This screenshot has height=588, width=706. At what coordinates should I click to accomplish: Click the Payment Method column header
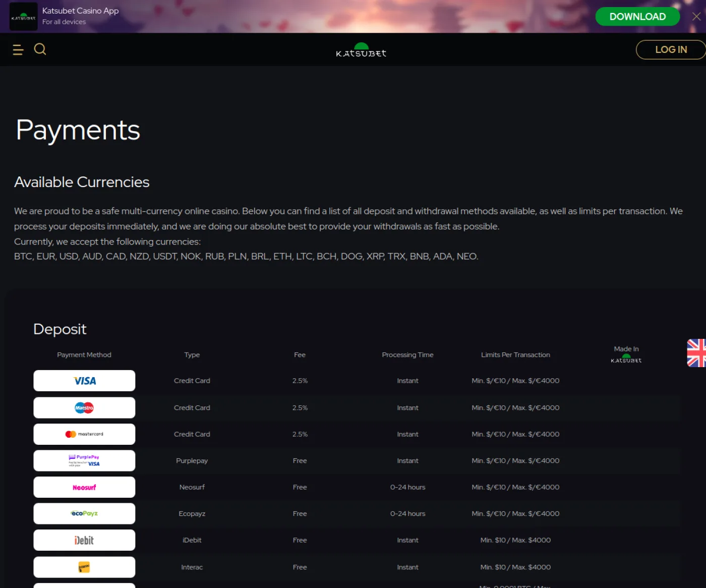(84, 355)
